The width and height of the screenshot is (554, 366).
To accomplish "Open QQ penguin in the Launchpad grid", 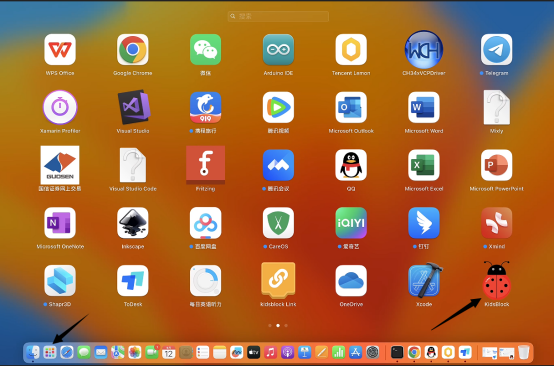I will tap(351, 165).
